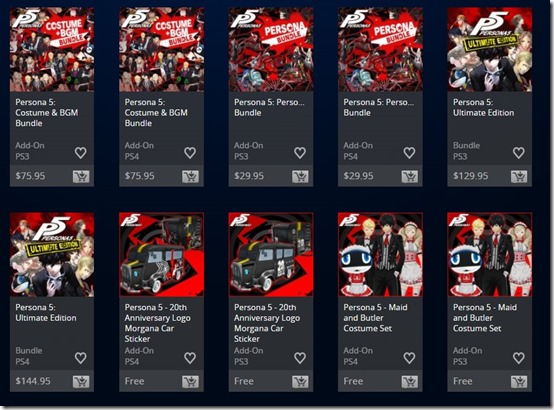Image resolution: width=554 pixels, height=410 pixels.
Task: Add PS4 Persona Bundle to cart
Action: 409,176
